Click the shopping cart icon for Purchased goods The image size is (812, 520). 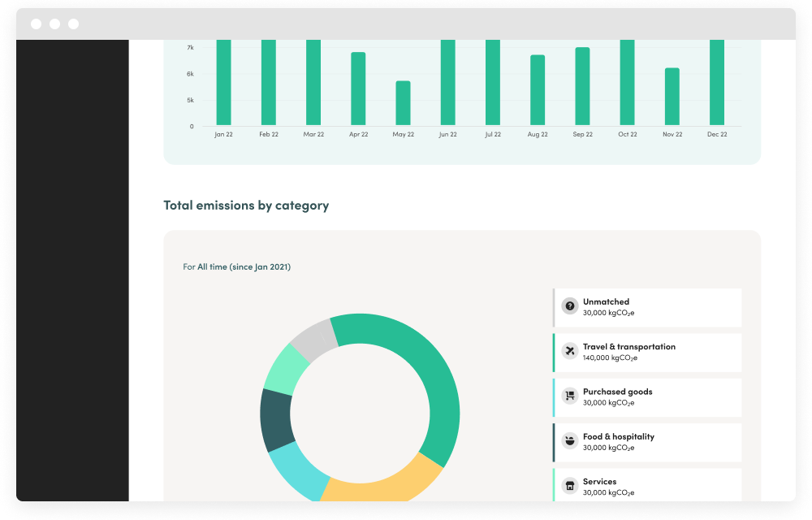[570, 396]
